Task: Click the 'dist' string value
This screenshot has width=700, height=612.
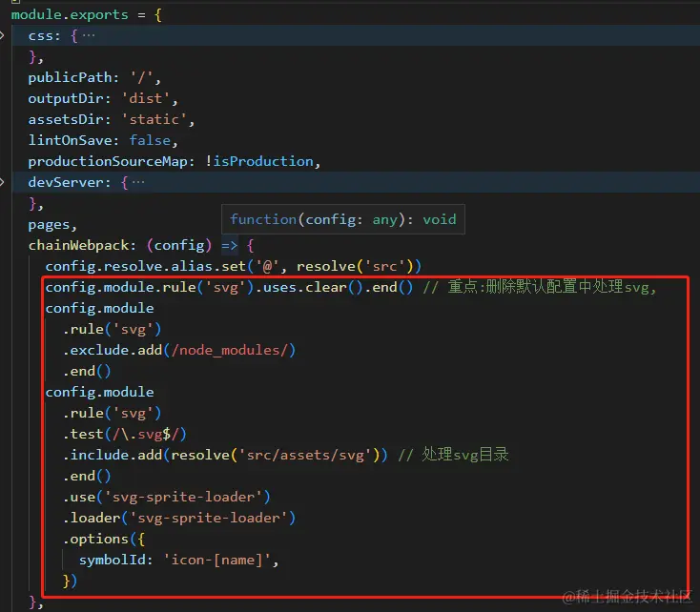Action: click(x=146, y=98)
